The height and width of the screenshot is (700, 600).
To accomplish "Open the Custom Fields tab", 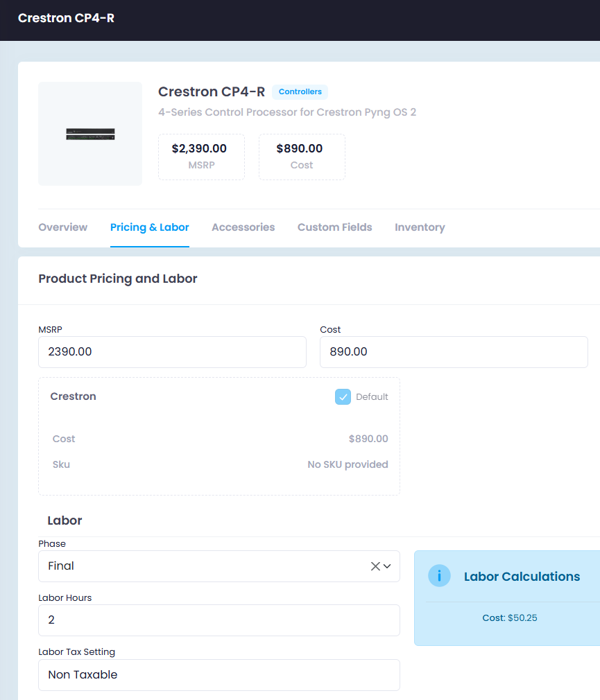I will click(x=334, y=227).
